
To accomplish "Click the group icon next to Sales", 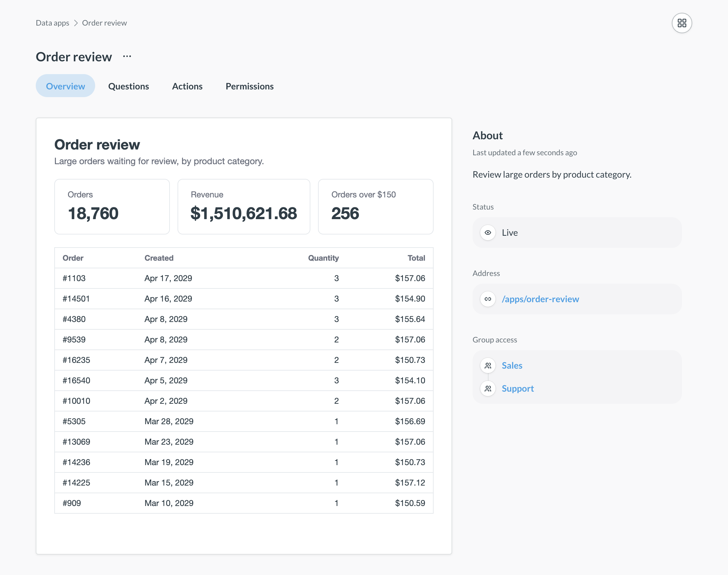I will pyautogui.click(x=488, y=365).
